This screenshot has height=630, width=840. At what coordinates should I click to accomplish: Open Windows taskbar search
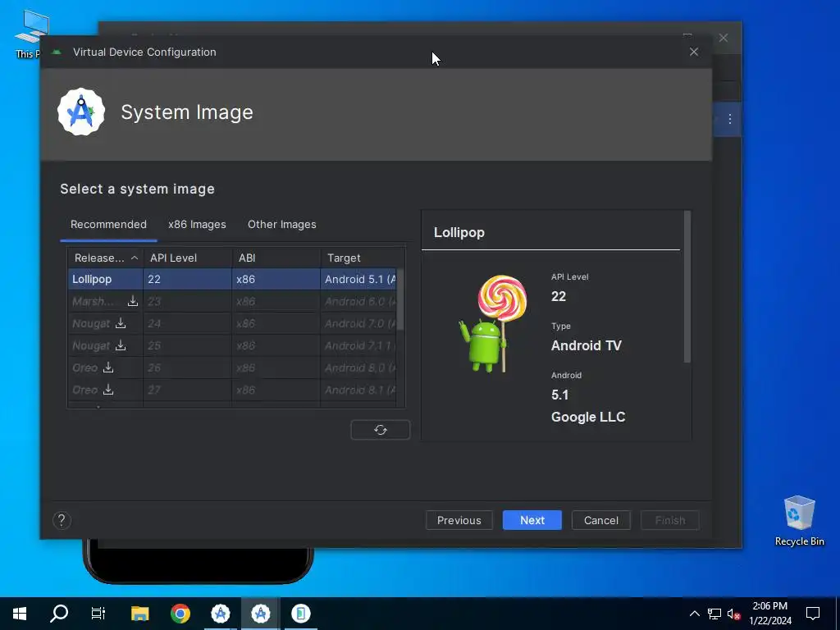point(59,614)
